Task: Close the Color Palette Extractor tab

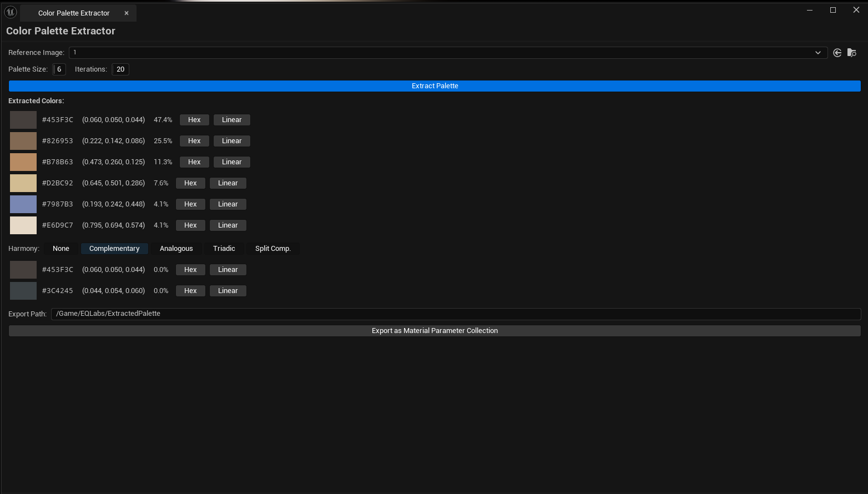Action: click(127, 13)
